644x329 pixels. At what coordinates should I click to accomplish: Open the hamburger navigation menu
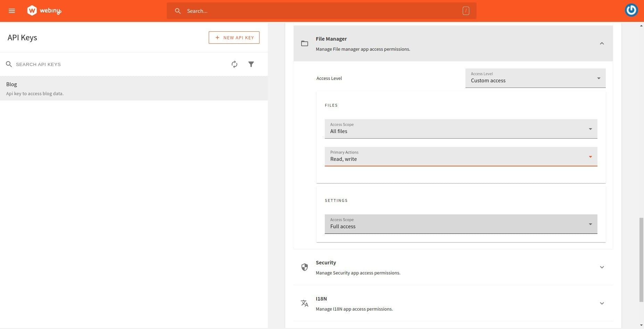click(x=12, y=11)
